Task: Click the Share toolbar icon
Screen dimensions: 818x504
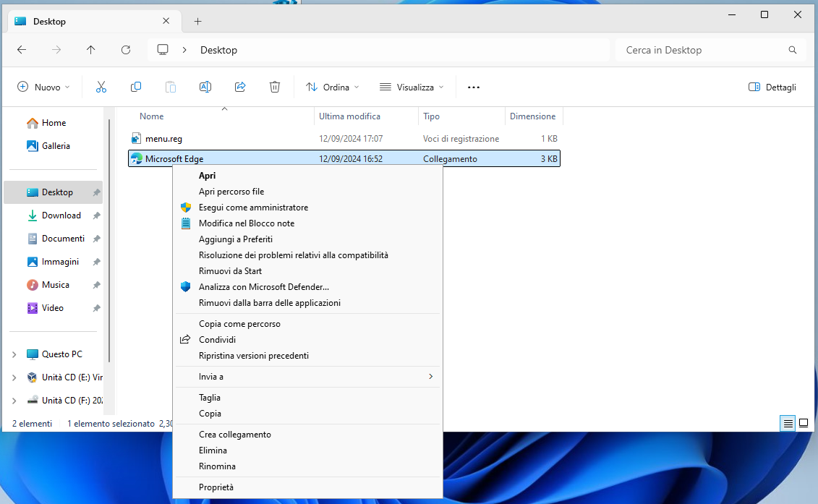Action: [x=240, y=87]
